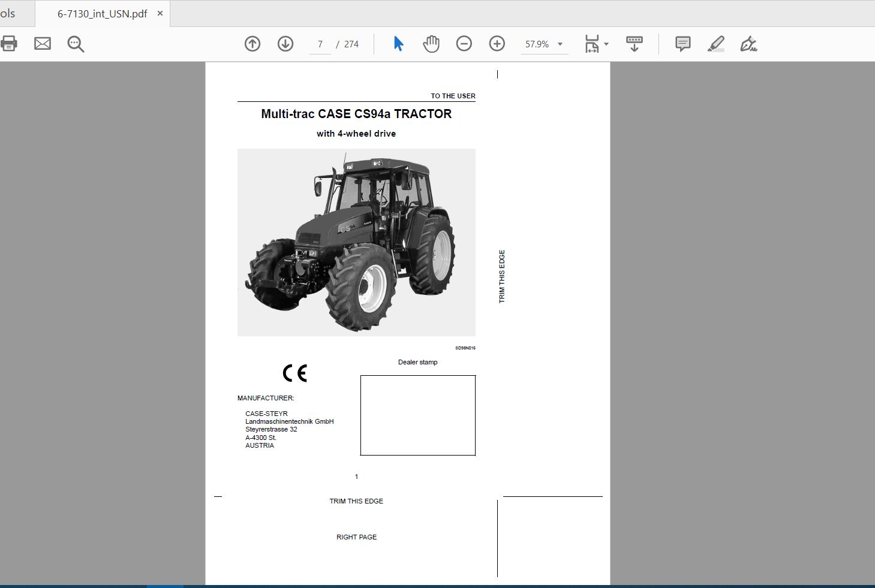875x588 pixels.
Task: Expand the page fit options arrow
Action: click(x=606, y=44)
